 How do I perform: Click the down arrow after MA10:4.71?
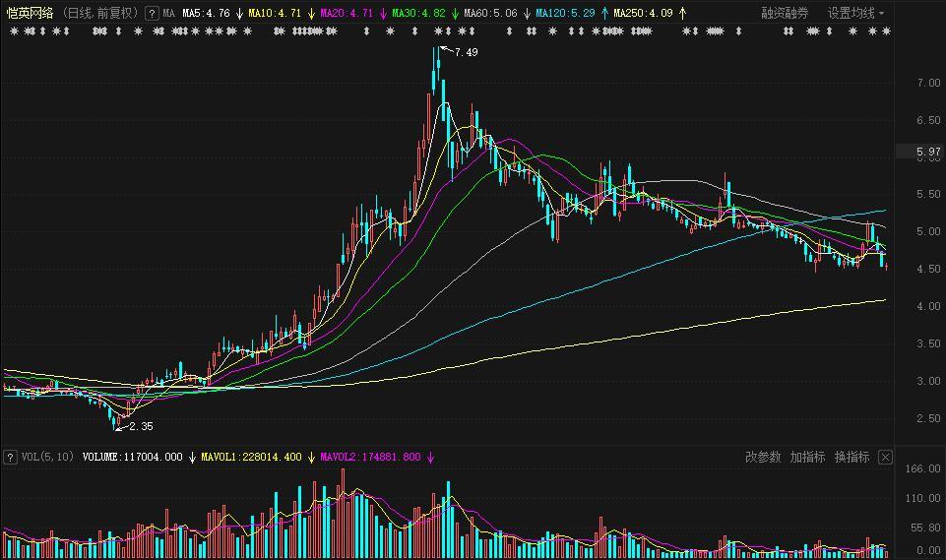(x=311, y=13)
